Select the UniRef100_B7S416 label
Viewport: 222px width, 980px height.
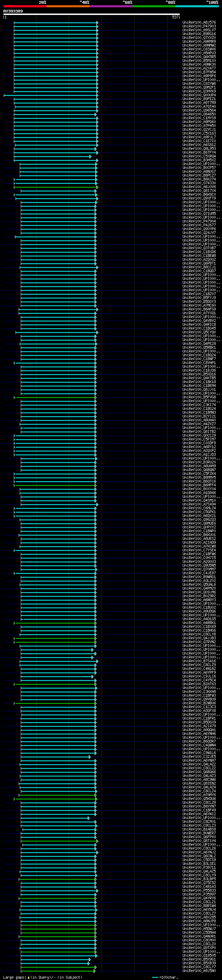pyautogui.click(x=199, y=661)
